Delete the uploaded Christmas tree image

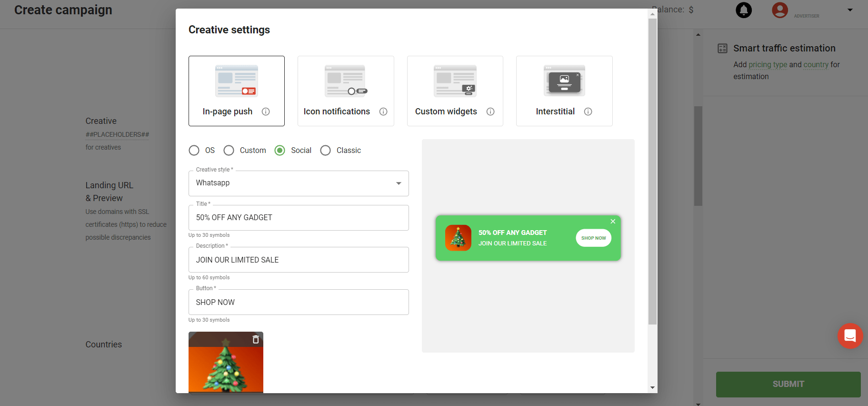256,339
